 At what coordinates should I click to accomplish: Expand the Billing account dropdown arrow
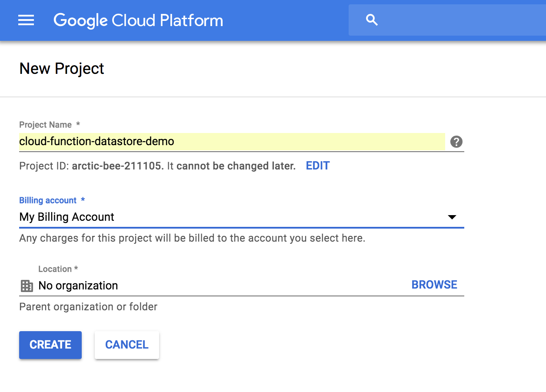452,217
